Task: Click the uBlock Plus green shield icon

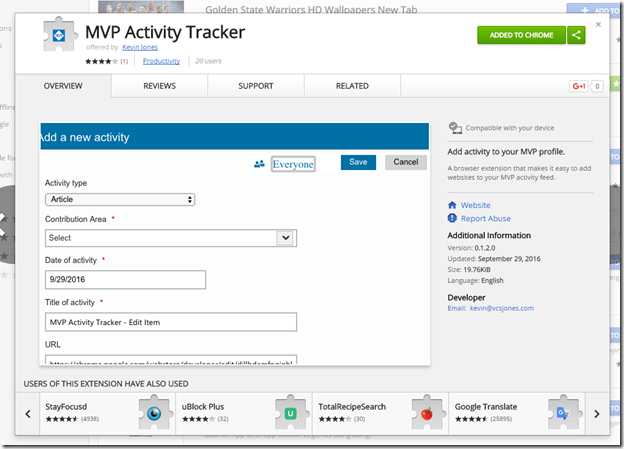Action: click(291, 414)
